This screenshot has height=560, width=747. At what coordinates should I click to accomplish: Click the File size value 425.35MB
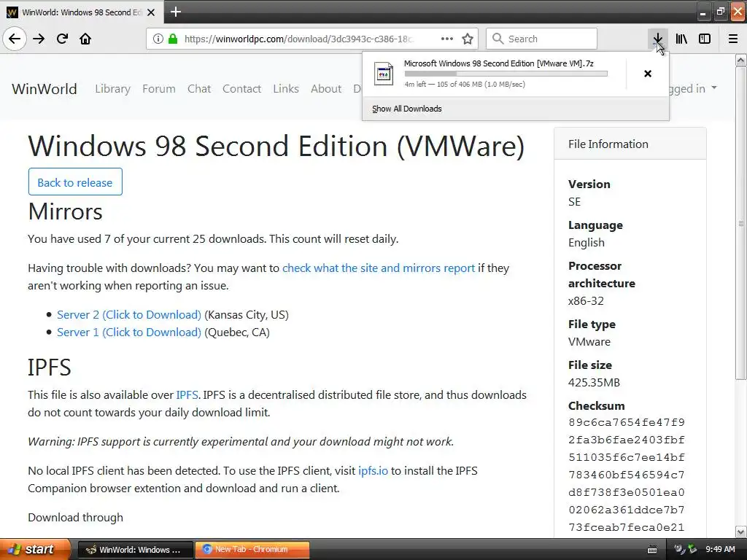[594, 382]
